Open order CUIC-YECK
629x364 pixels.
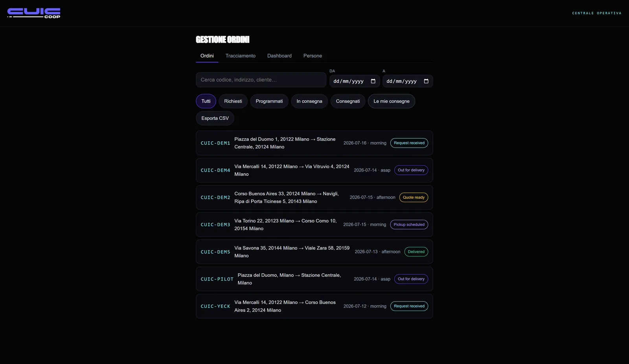tap(314, 306)
